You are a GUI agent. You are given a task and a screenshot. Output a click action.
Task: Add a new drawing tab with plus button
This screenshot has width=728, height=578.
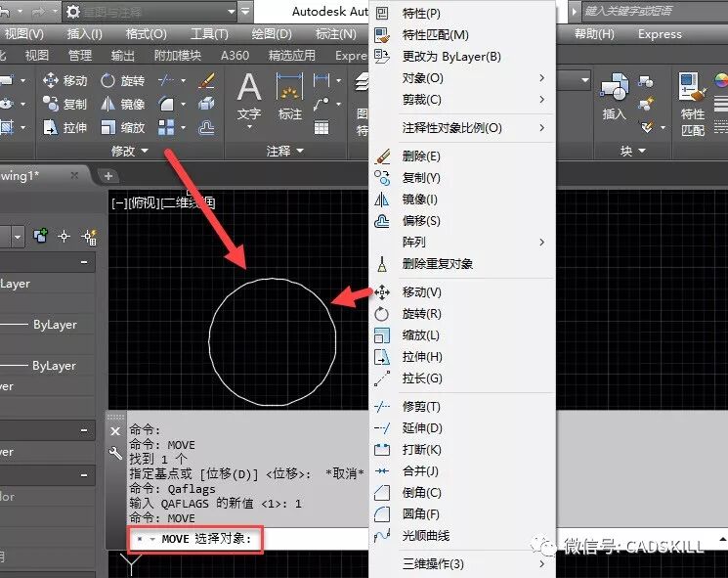108,176
